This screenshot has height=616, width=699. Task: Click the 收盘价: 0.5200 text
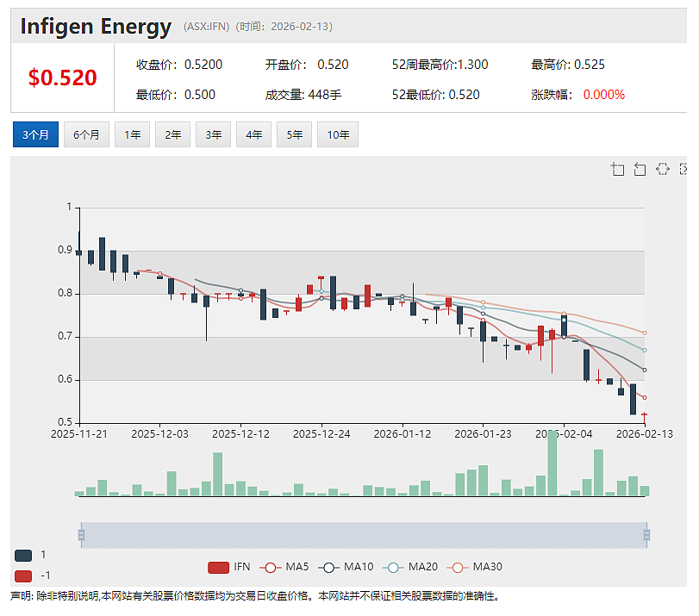point(179,65)
